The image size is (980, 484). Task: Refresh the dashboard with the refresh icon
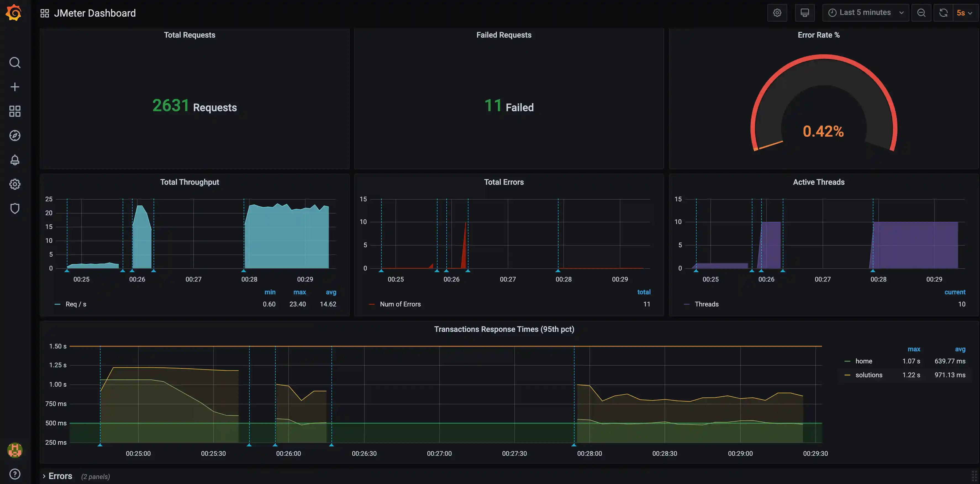coord(943,12)
